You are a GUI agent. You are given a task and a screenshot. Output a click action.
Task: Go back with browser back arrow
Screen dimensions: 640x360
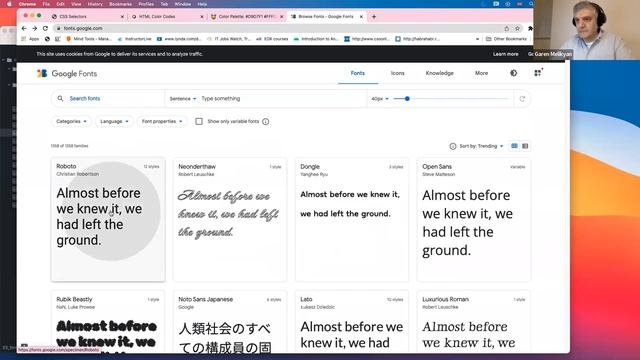(24, 29)
